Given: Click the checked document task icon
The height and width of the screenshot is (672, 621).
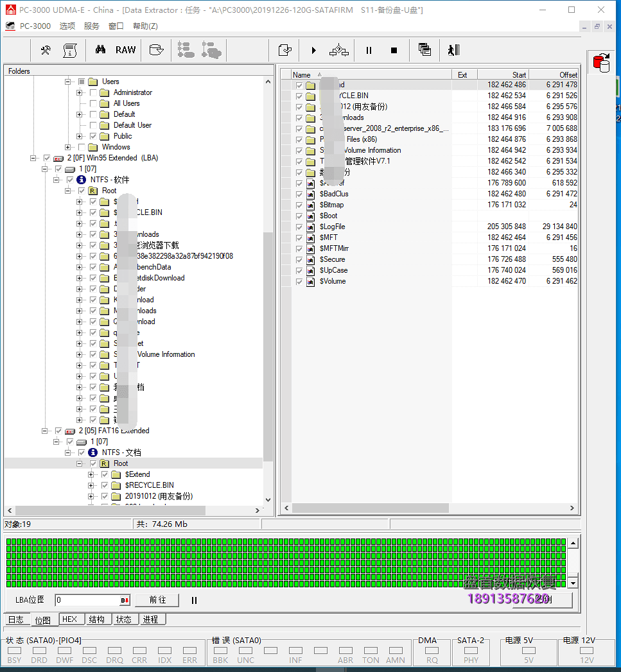Looking at the screenshot, I should 285,50.
